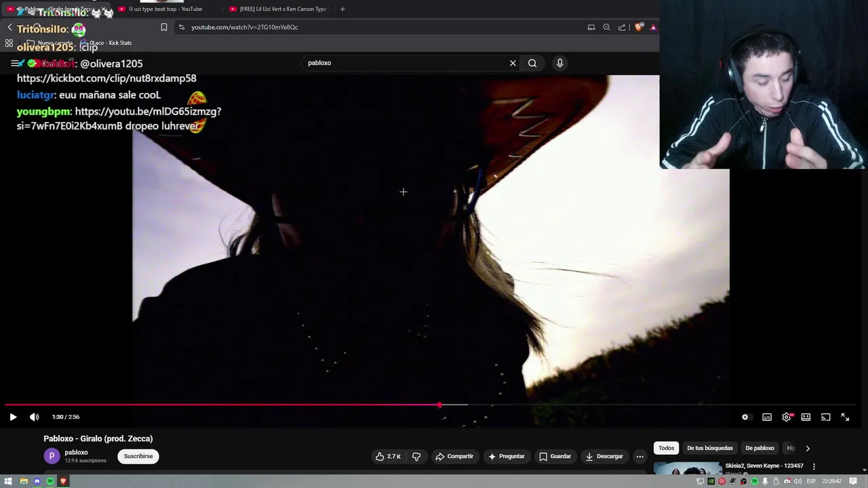This screenshot has height=488, width=868.
Task: Select the De pabloxo chip
Action: (759, 448)
